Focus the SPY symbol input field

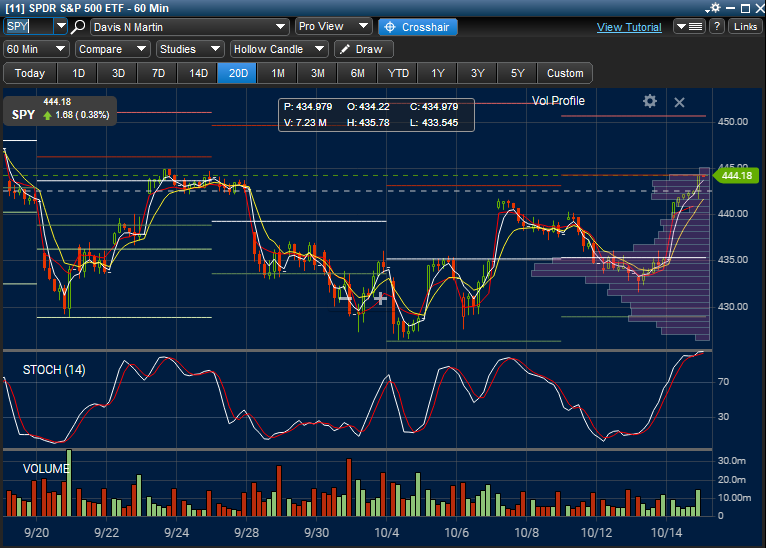(29, 26)
